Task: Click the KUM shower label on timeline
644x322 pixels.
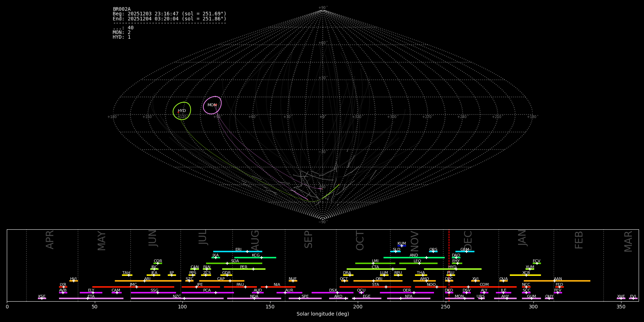Action: [402, 244]
